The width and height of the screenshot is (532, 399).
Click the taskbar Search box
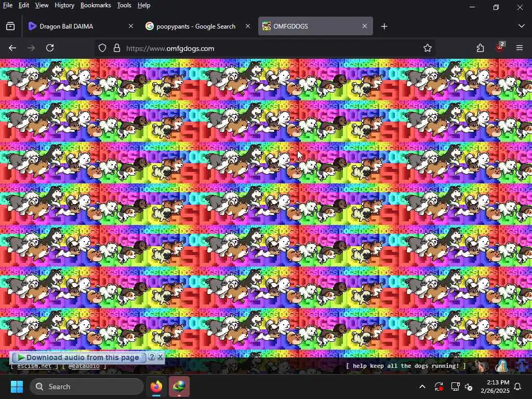(x=87, y=387)
